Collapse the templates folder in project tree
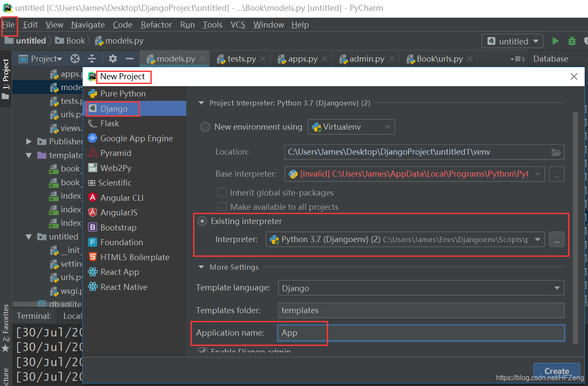 tap(29, 155)
